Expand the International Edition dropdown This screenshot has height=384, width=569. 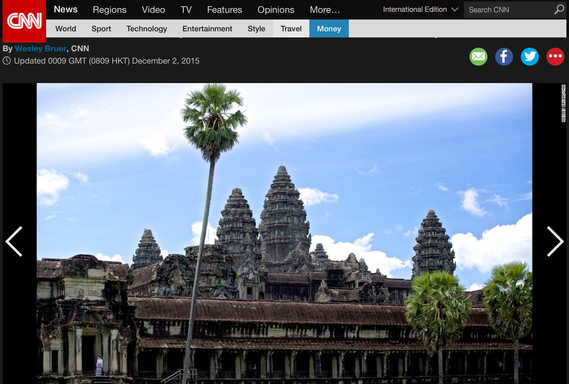coord(420,9)
